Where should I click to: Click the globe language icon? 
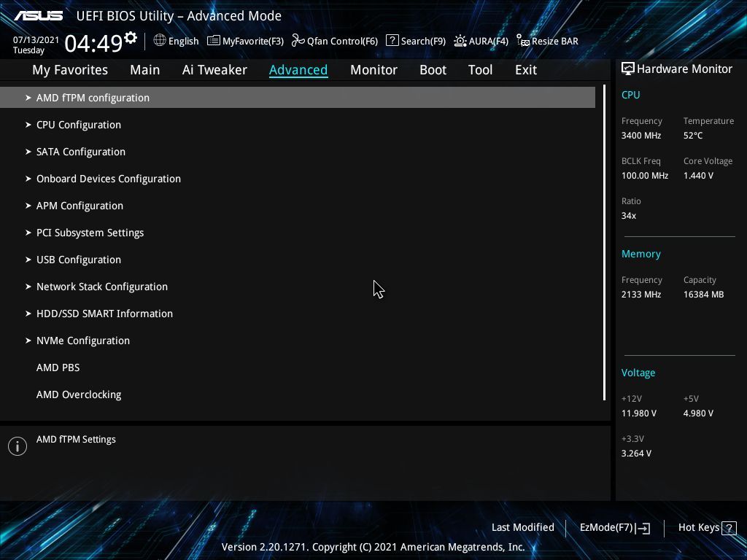click(160, 41)
